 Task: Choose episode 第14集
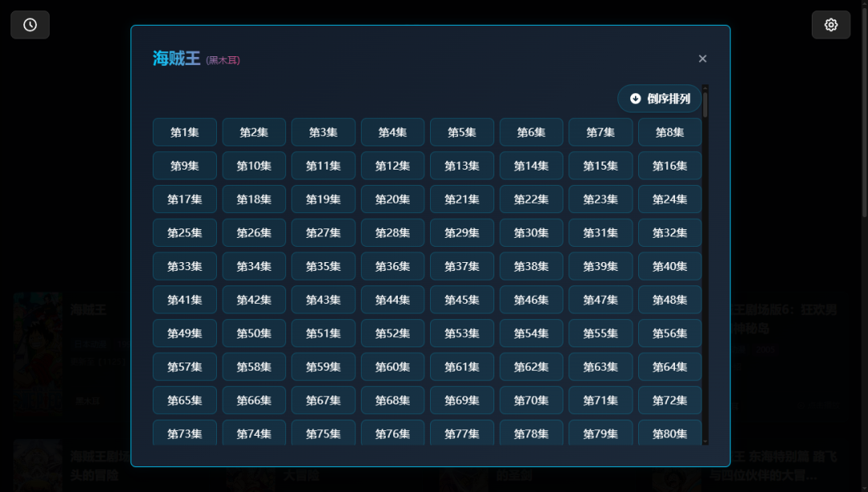point(531,166)
